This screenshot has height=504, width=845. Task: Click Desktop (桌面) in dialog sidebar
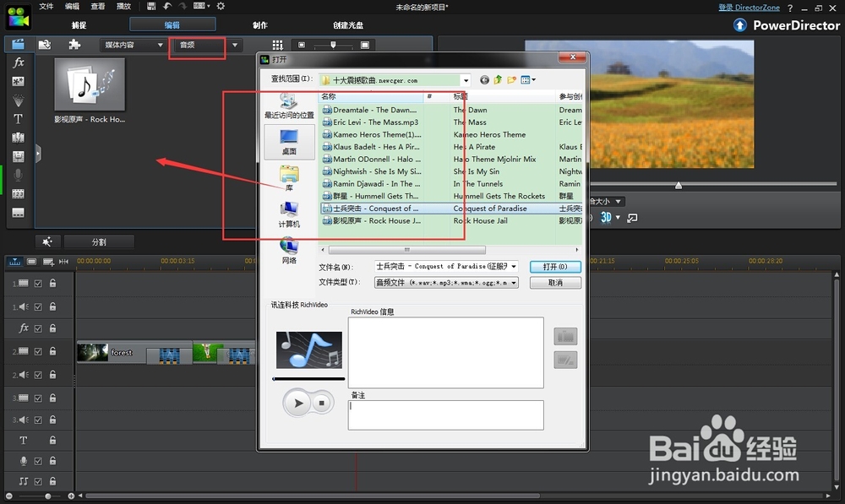click(289, 142)
